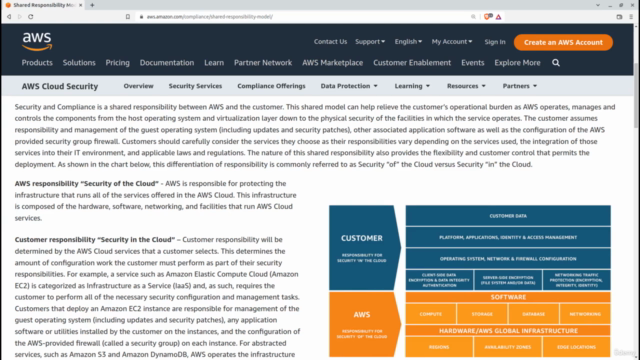Open the browser hamburger menu

pos(631,17)
